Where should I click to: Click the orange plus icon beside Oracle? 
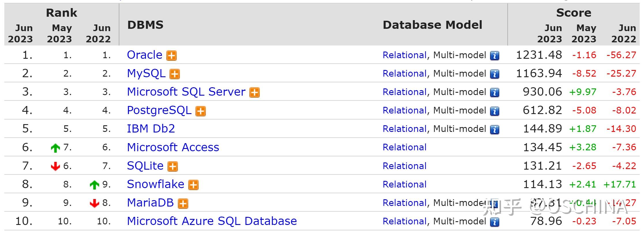tap(172, 56)
